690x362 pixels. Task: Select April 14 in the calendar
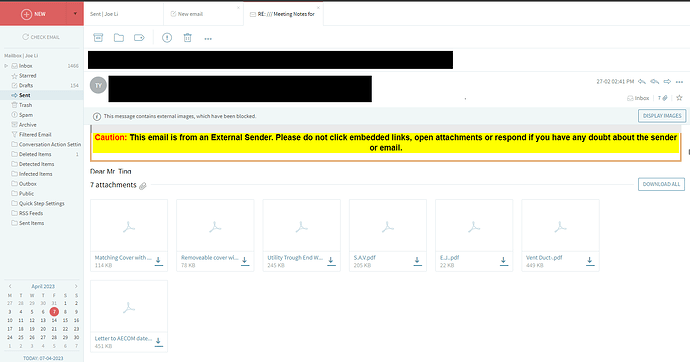click(x=54, y=320)
